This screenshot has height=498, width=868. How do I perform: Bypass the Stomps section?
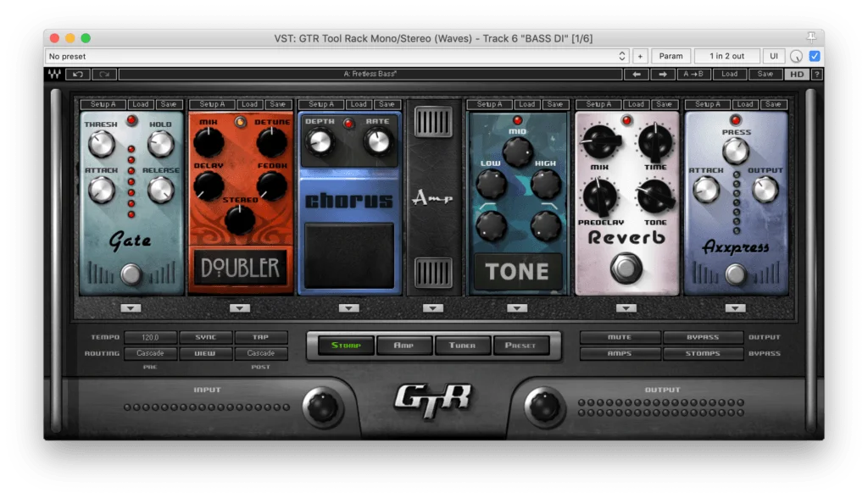coord(703,353)
